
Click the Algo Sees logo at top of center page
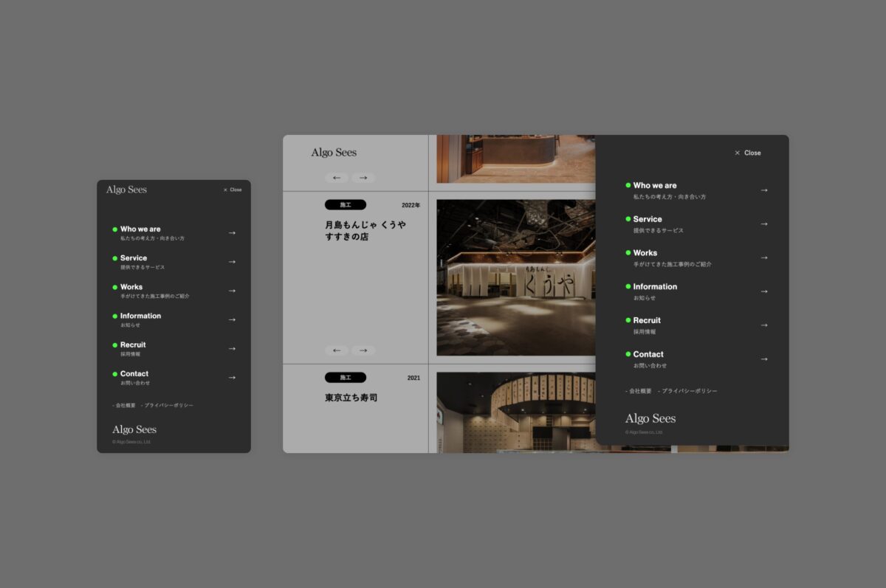point(334,153)
